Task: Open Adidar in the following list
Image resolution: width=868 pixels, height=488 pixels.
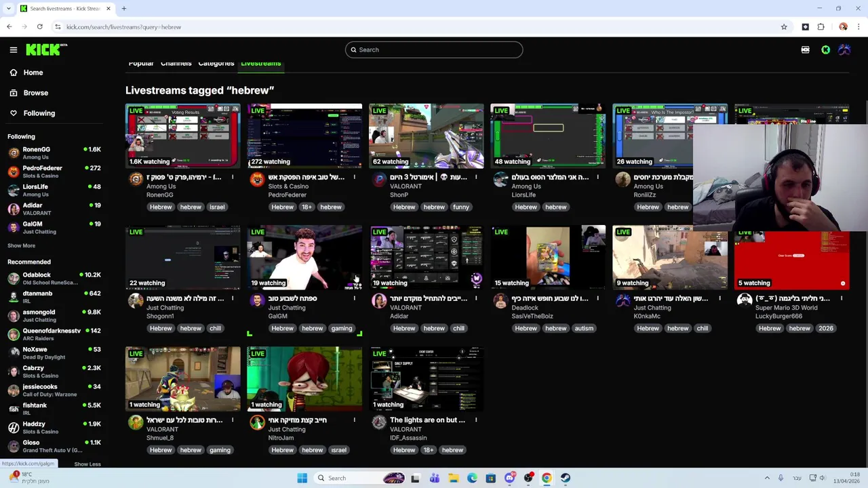Action: coord(54,209)
